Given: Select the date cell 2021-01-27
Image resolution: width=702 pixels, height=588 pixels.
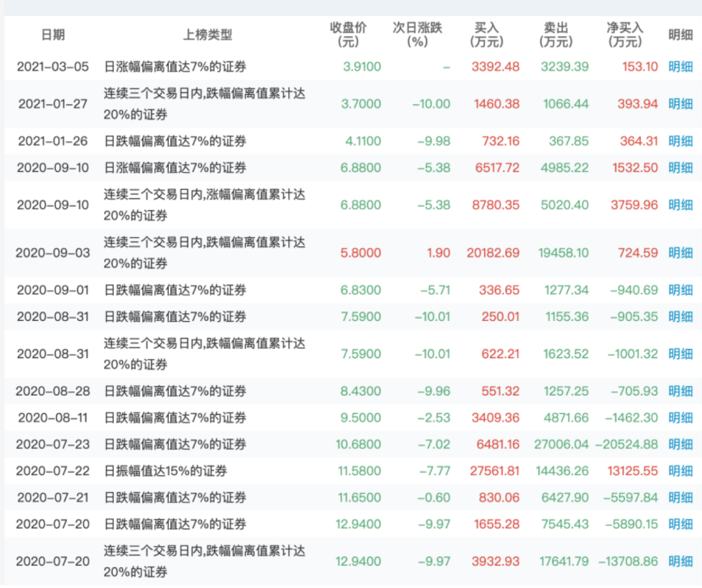Looking at the screenshot, I should (x=53, y=104).
